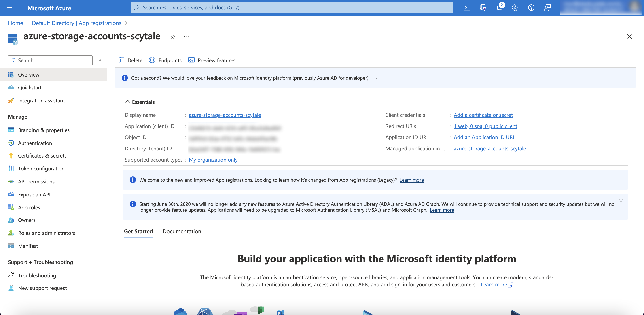Click the Microsoft Azure logo text
The height and width of the screenshot is (315, 644).
point(49,8)
